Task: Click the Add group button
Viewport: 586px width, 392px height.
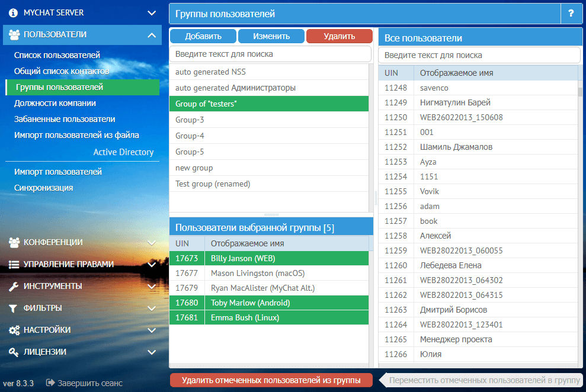Action: (203, 36)
